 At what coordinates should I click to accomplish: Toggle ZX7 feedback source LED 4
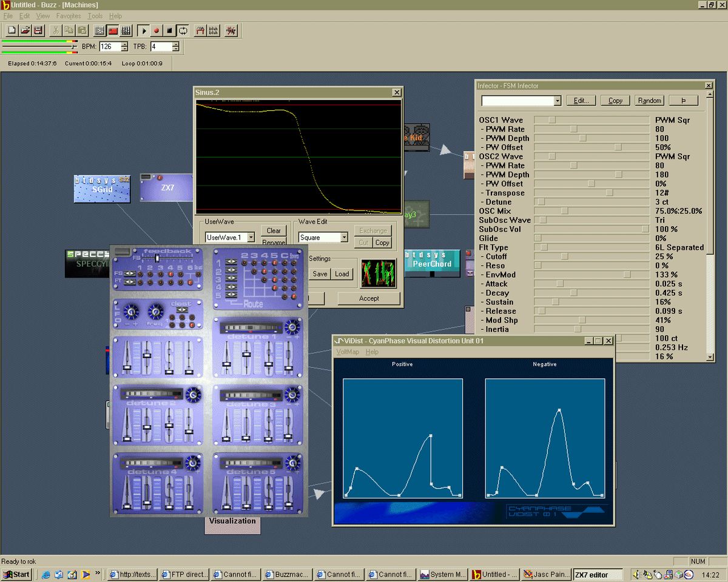point(170,274)
